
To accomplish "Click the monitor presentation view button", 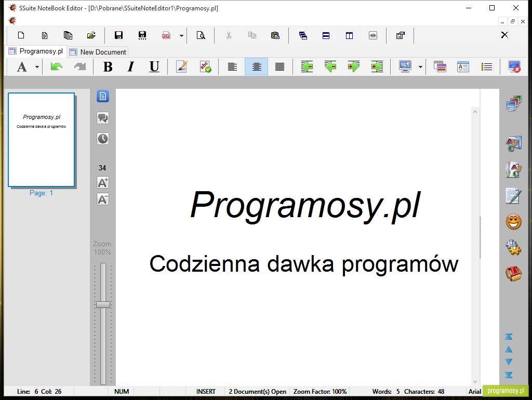I will coord(405,66).
